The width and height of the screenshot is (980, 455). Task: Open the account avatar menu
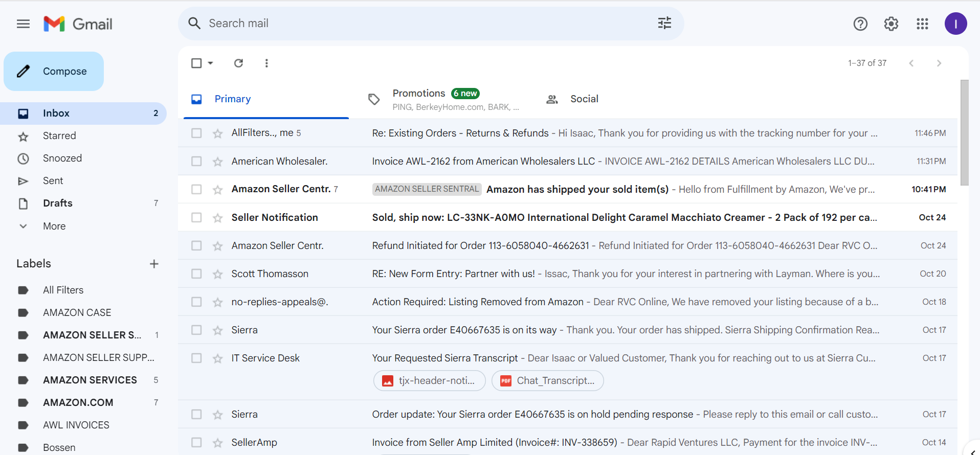[x=955, y=24]
